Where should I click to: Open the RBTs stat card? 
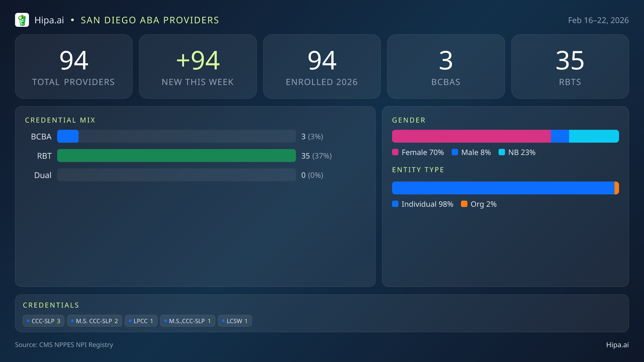(570, 67)
